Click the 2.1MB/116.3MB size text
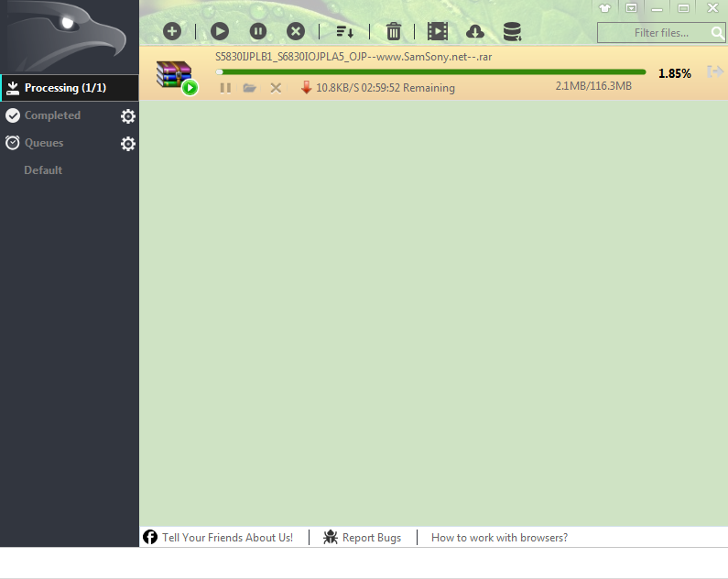728x579 pixels. pyautogui.click(x=593, y=86)
